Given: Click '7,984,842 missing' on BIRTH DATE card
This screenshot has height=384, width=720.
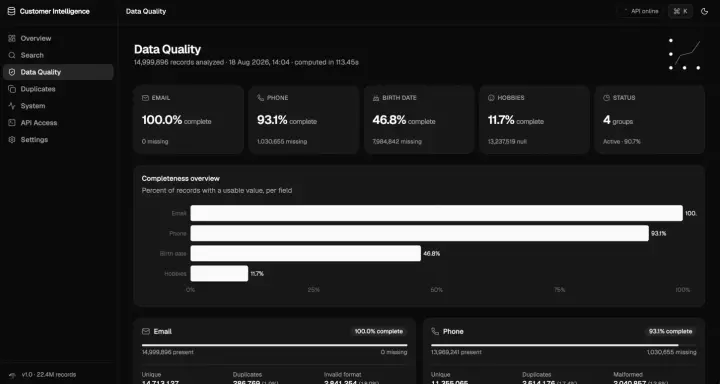Looking at the screenshot, I should [397, 142].
